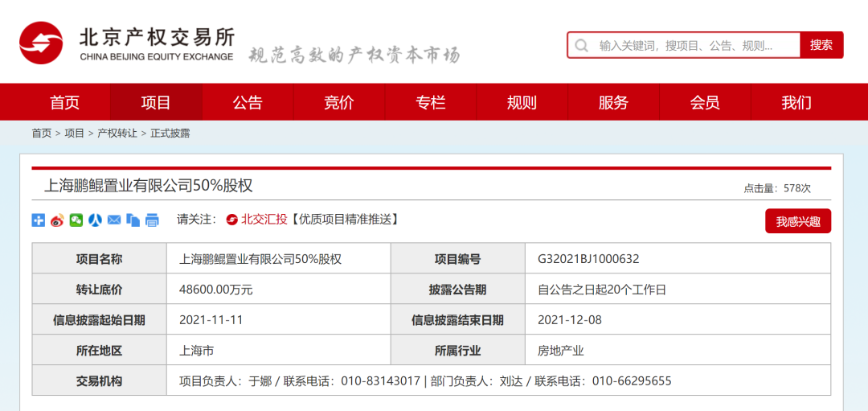Print the page using printer icon
Viewport: 868px width, 411px height.
152,220
